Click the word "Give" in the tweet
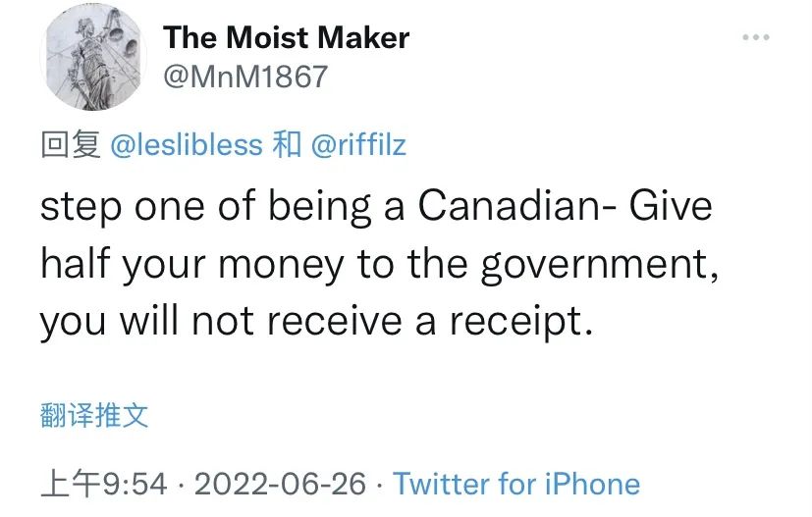This screenshot has width=812, height=517. 672,208
